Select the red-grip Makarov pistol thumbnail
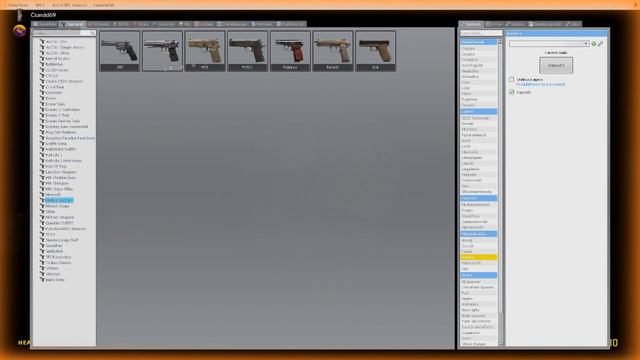The image size is (640, 360). 290,51
